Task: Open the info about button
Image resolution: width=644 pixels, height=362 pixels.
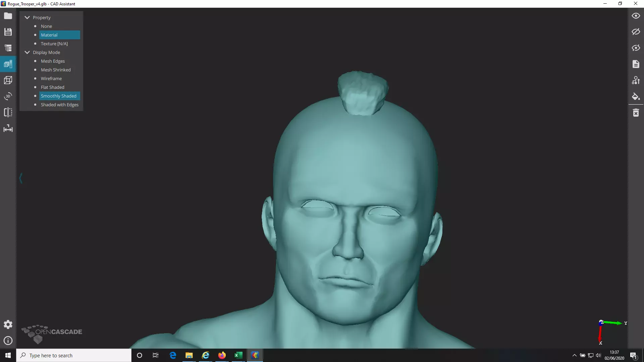Action: tap(8, 341)
